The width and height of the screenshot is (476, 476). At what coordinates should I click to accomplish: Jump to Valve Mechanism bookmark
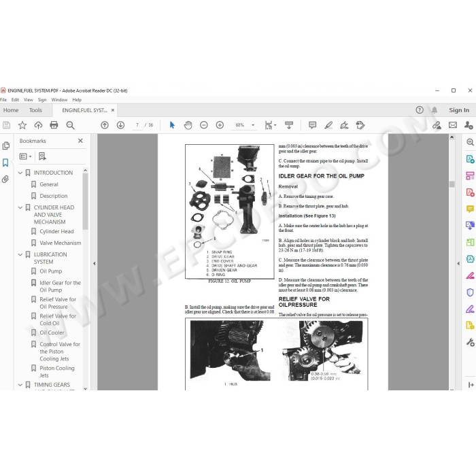(60, 243)
